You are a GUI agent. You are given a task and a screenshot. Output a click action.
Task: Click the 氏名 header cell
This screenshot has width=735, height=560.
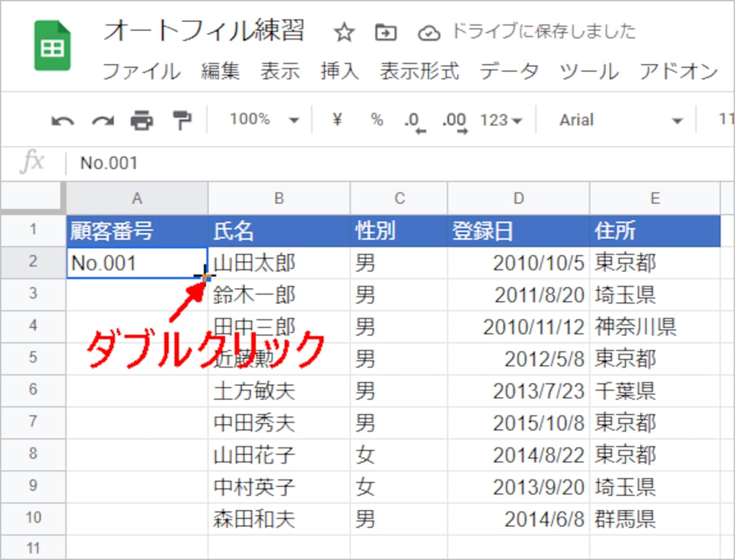coord(279,231)
